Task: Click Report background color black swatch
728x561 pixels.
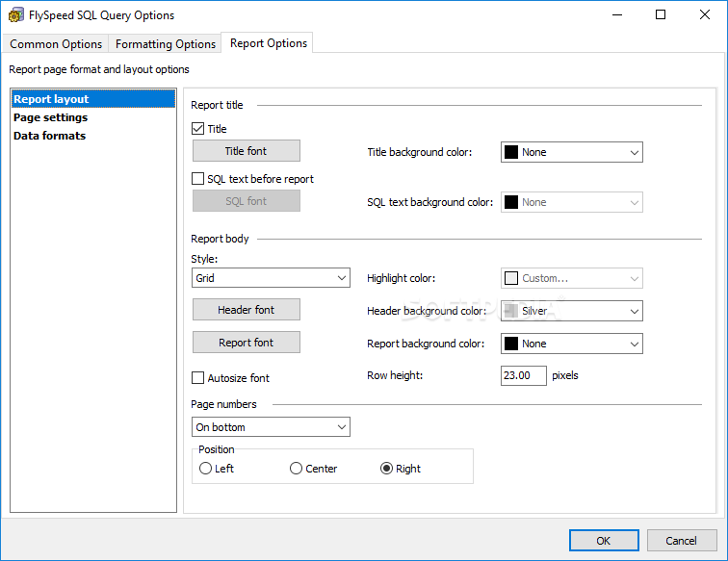Action: coord(510,344)
